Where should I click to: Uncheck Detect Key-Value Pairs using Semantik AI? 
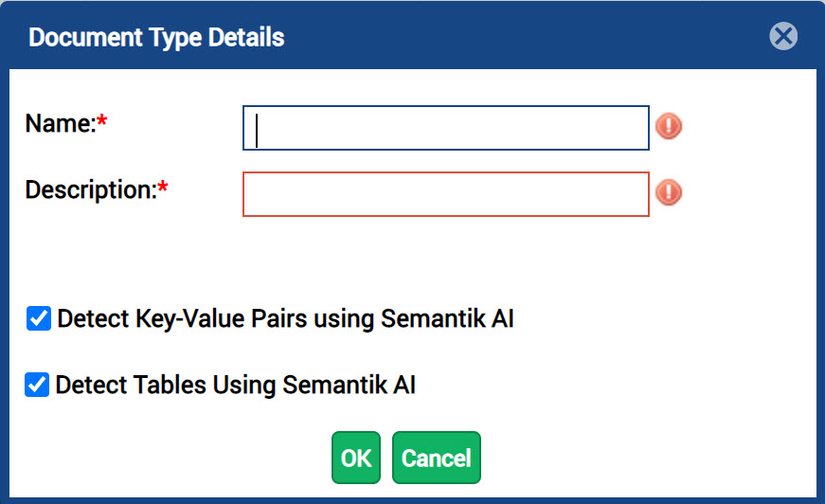click(x=39, y=318)
